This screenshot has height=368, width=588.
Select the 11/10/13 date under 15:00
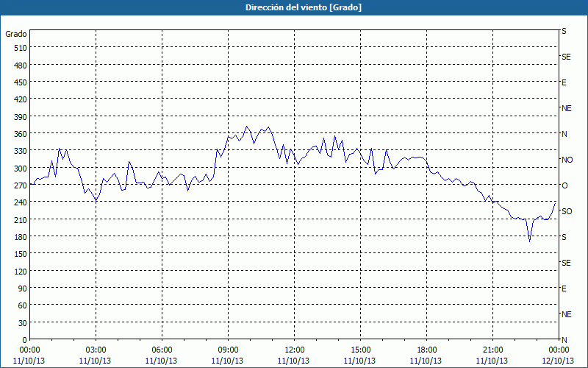(x=359, y=361)
